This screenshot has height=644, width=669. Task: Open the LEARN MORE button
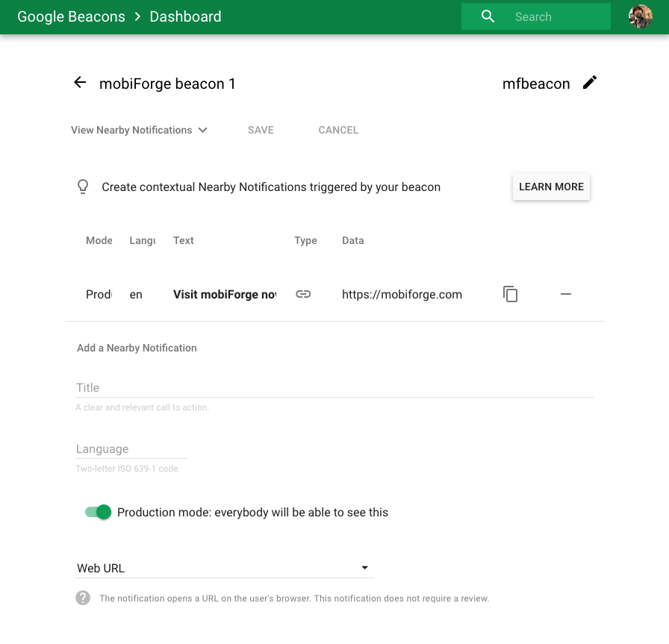(551, 187)
